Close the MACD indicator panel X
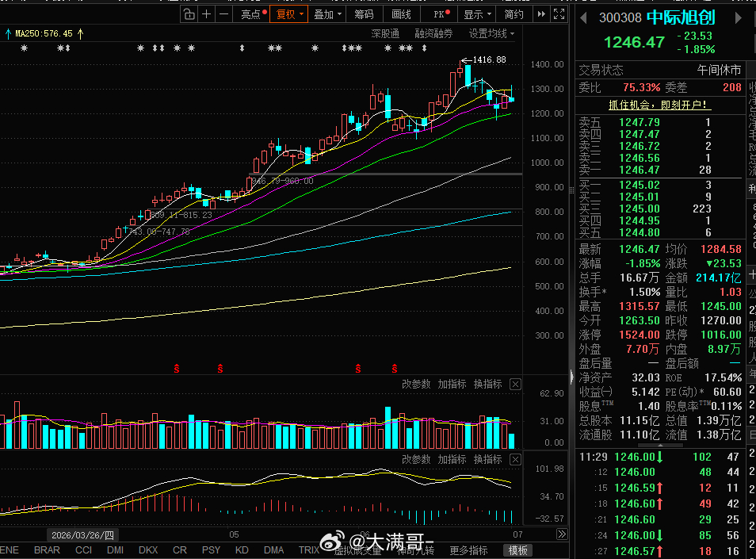This screenshot has width=756, height=559. (x=515, y=459)
